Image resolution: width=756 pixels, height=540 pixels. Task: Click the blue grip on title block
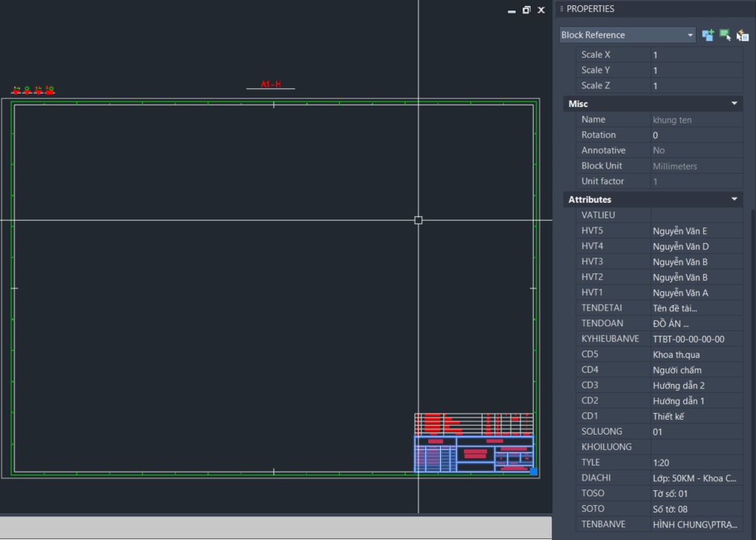[533, 471]
